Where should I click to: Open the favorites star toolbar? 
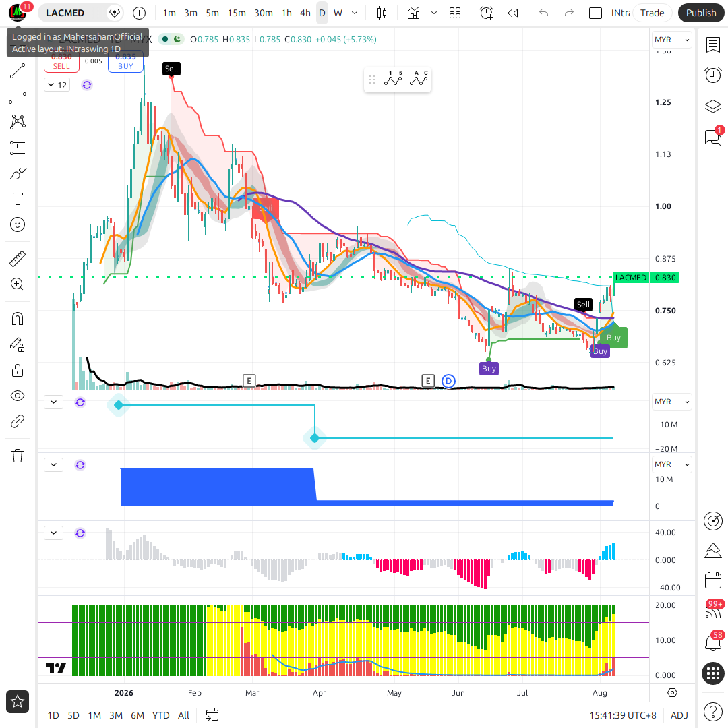tap(18, 702)
